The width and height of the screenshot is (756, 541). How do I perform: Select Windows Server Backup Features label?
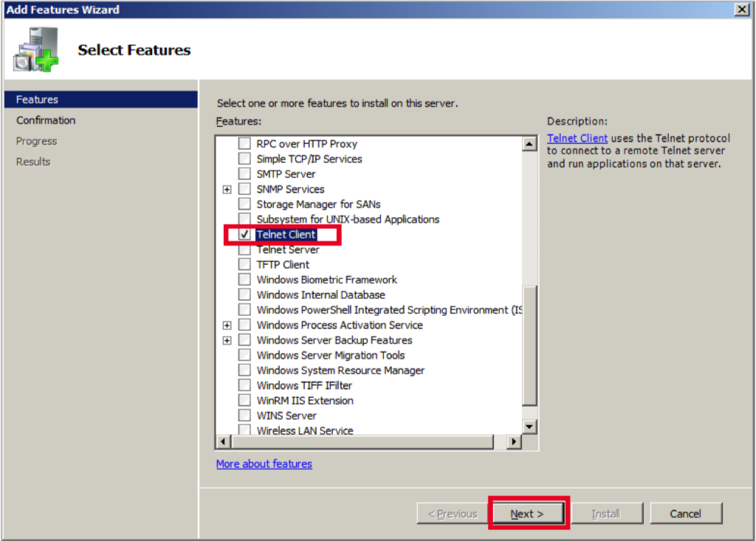coord(334,340)
